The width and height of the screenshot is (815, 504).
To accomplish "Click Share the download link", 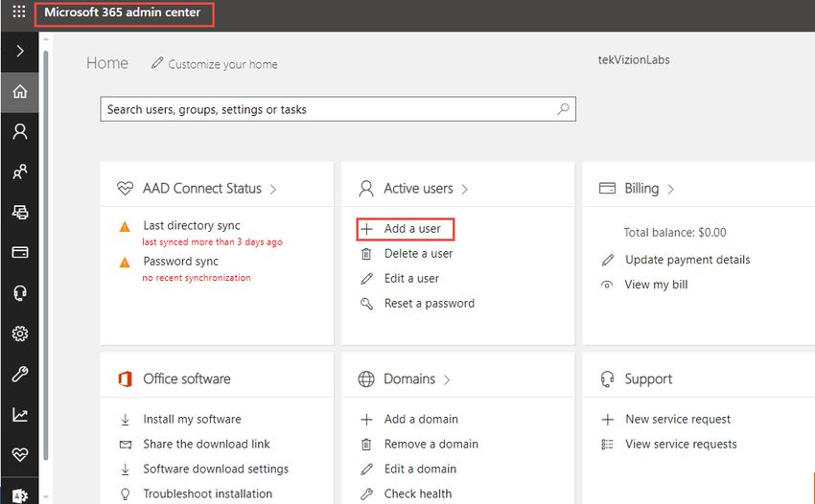I will click(206, 445).
